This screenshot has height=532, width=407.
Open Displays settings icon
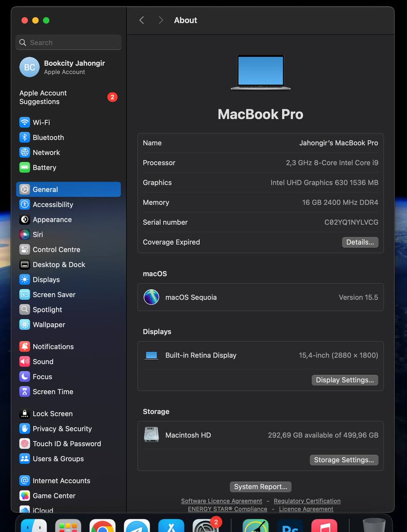point(25,280)
